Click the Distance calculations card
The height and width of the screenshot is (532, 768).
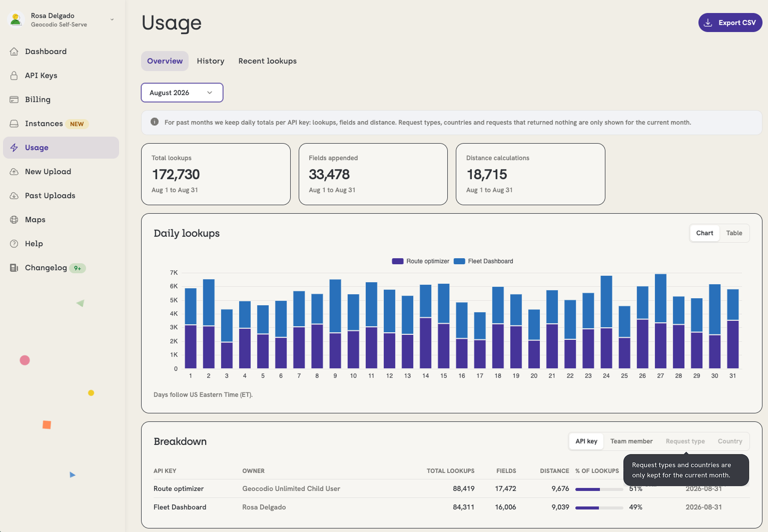pos(530,174)
